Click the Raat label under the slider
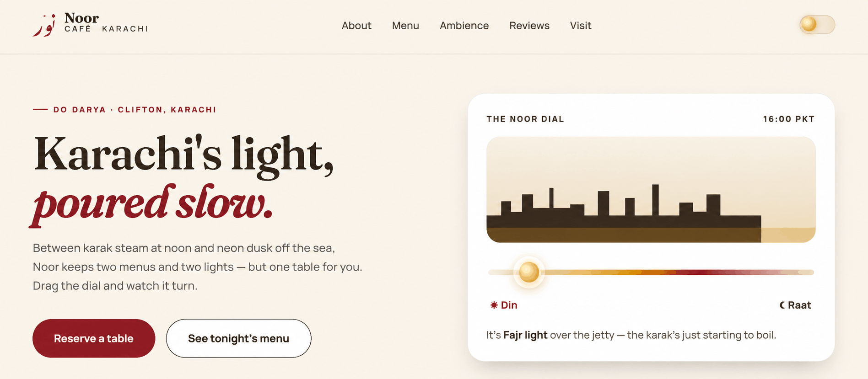Viewport: 868px width, 379px height. click(799, 305)
